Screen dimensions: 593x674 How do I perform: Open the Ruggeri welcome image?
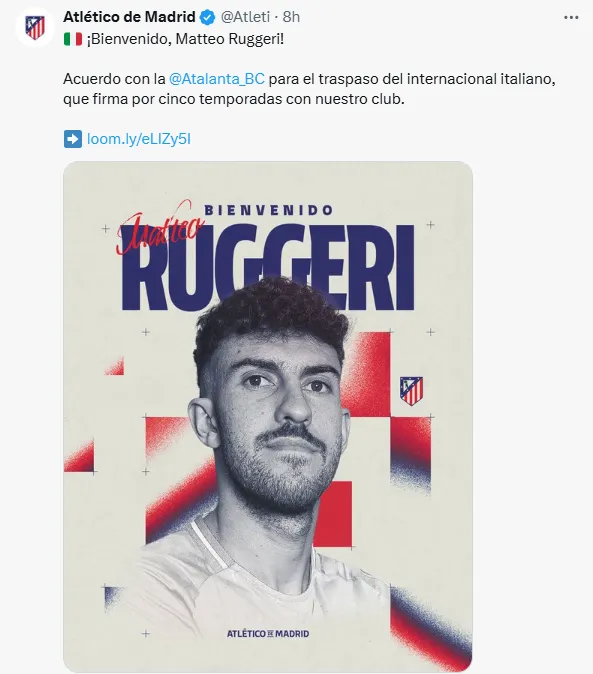coord(268,416)
